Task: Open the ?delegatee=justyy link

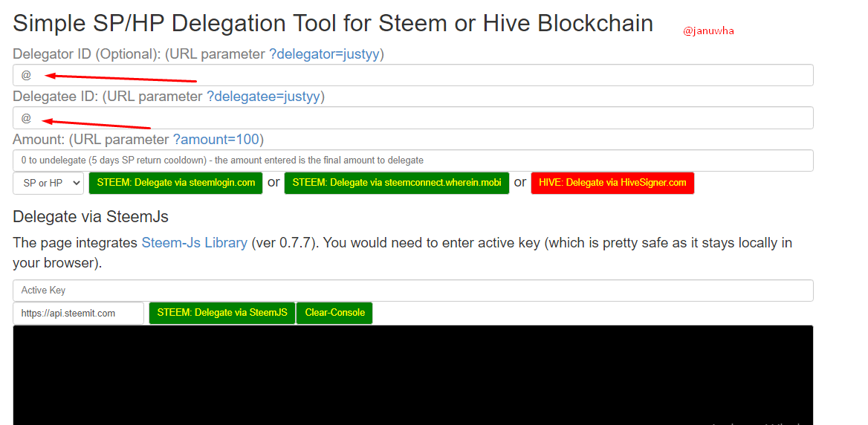Action: (264, 97)
